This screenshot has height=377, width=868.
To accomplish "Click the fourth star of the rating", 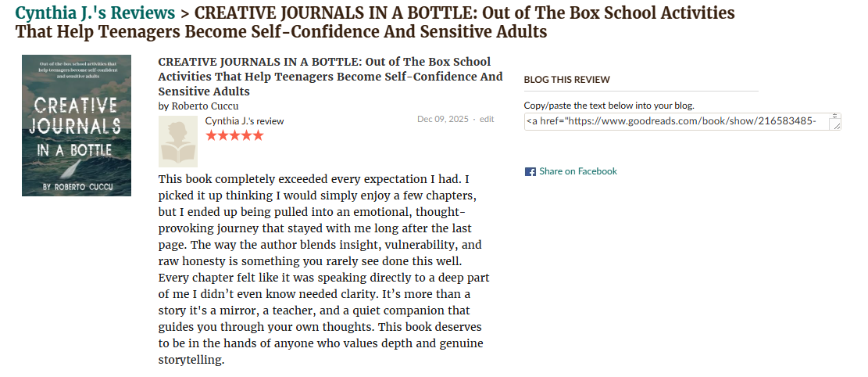I will point(246,135).
